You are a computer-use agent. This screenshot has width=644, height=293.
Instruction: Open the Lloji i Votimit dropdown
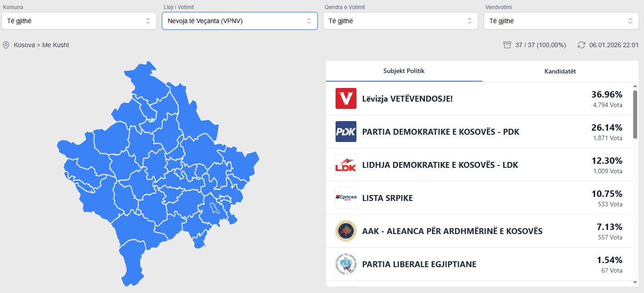click(x=240, y=21)
